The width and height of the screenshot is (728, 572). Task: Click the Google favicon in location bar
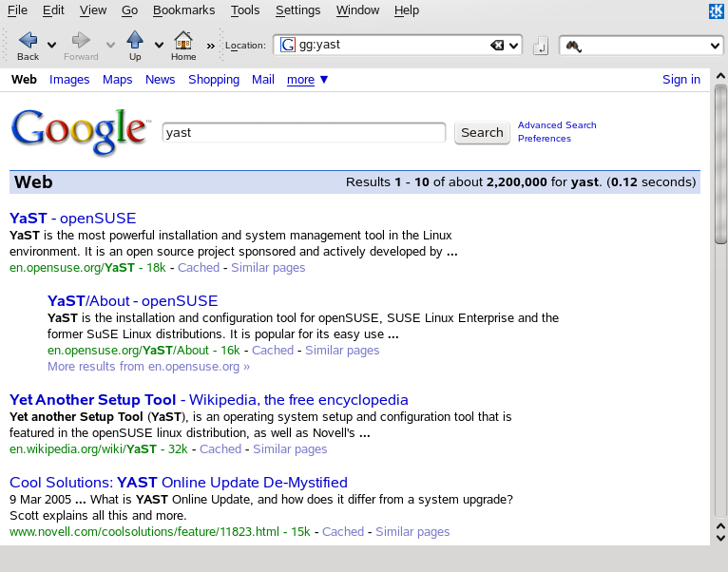coord(287,45)
